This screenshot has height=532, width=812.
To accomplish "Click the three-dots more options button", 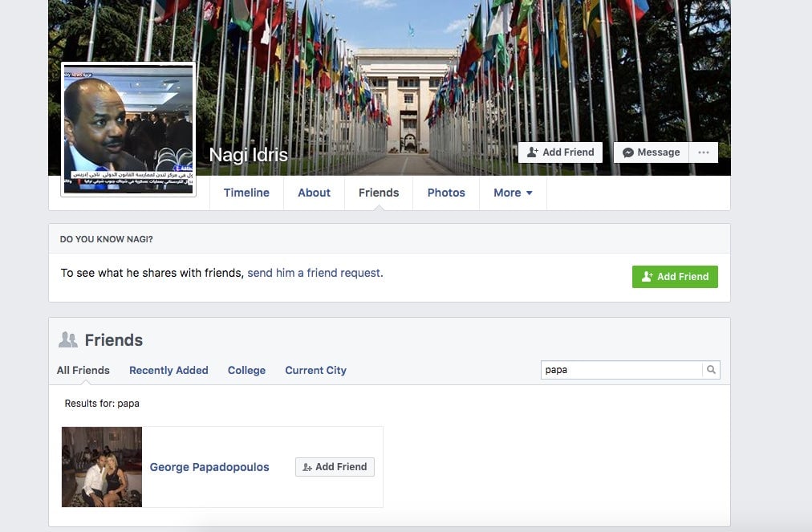I will point(703,152).
